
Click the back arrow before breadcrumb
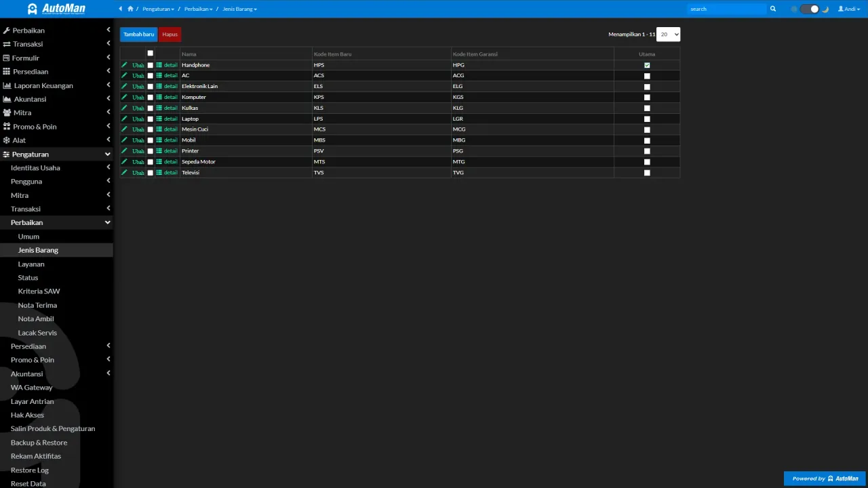[x=121, y=9]
